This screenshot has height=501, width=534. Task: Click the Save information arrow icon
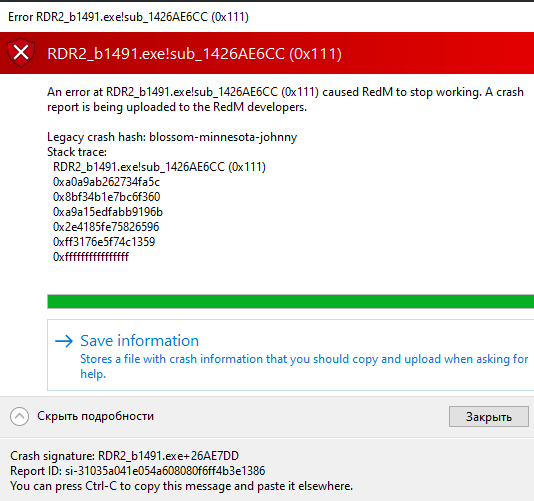[64, 341]
